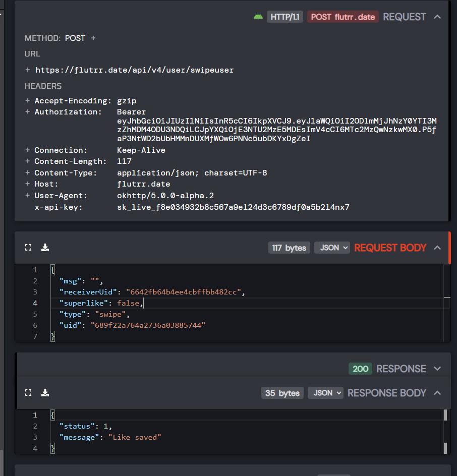The image size is (457, 476).
Task: Download the response body
Action: point(45,393)
